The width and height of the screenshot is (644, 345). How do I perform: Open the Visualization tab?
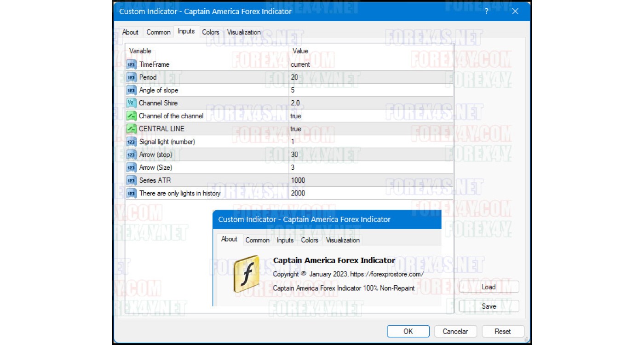point(244,32)
